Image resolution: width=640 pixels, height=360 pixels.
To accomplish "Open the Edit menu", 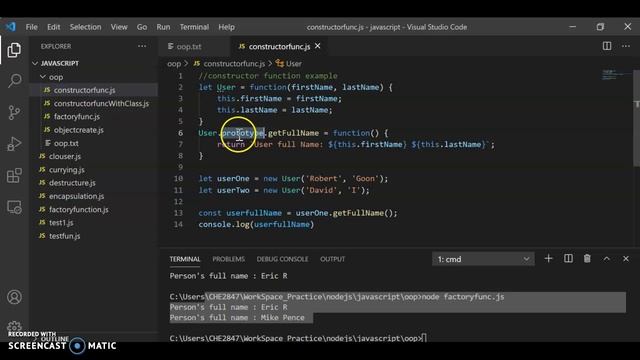I will [x=53, y=27].
